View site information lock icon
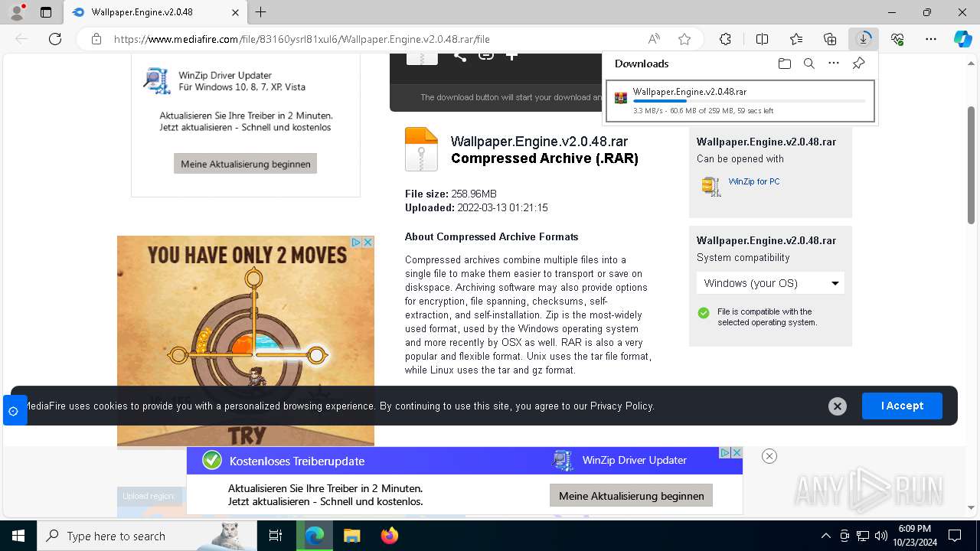The height and width of the screenshot is (551, 980). pyautogui.click(x=96, y=39)
